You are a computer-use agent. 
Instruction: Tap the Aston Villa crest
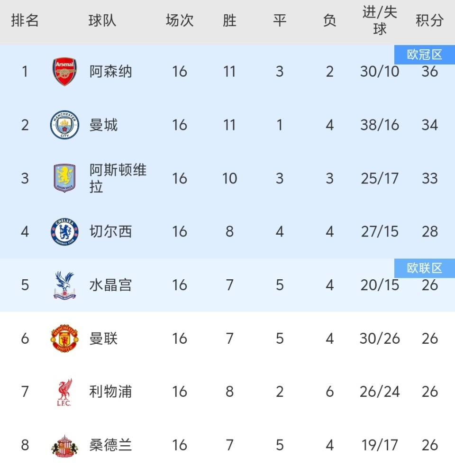coord(64,178)
